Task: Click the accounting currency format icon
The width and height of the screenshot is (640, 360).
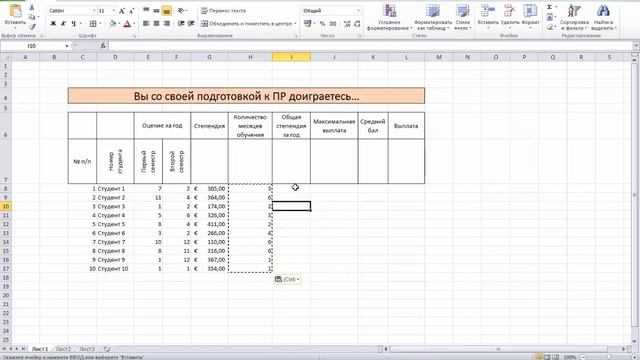Action: point(307,24)
